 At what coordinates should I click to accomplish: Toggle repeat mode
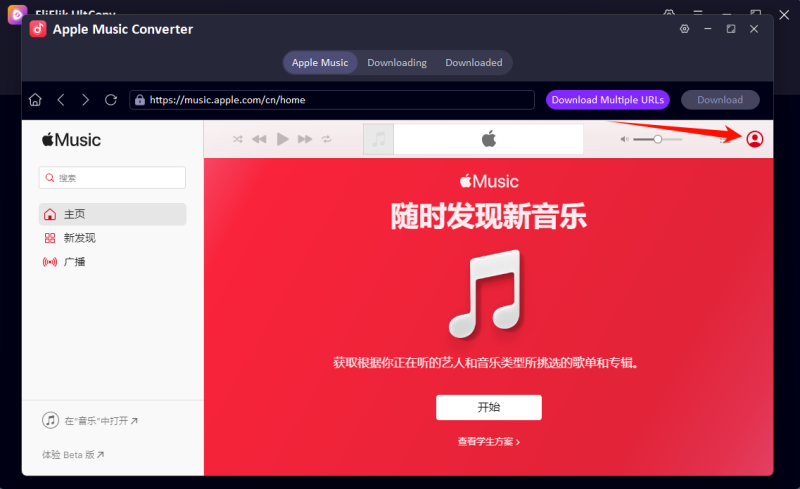click(x=327, y=139)
